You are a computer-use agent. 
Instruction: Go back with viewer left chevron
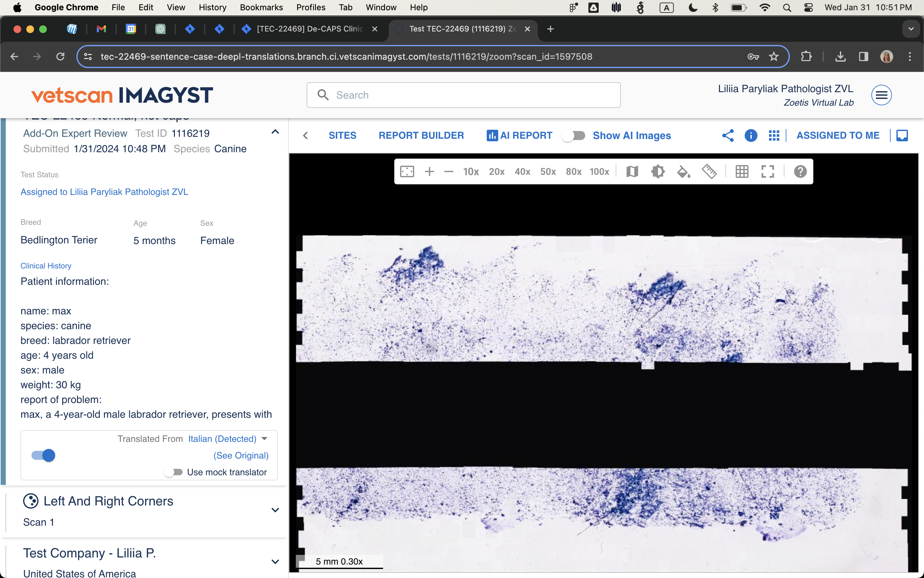[305, 136]
